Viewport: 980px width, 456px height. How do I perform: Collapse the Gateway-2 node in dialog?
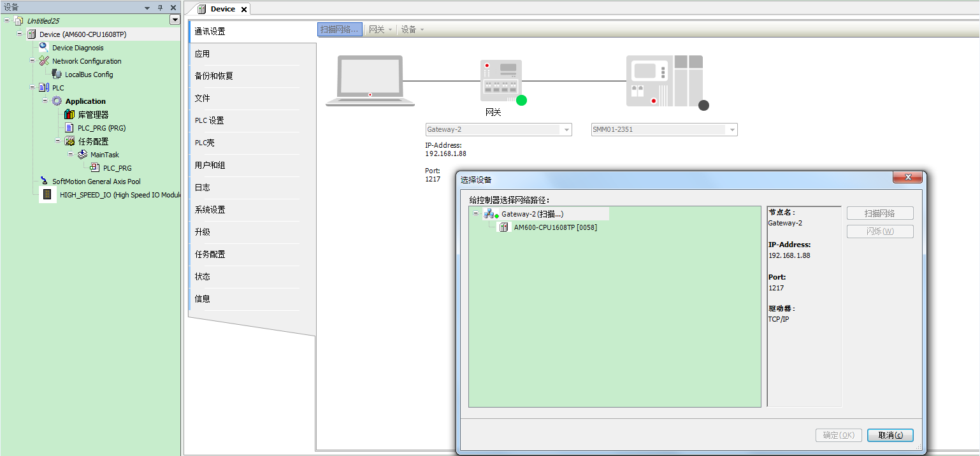(476, 214)
